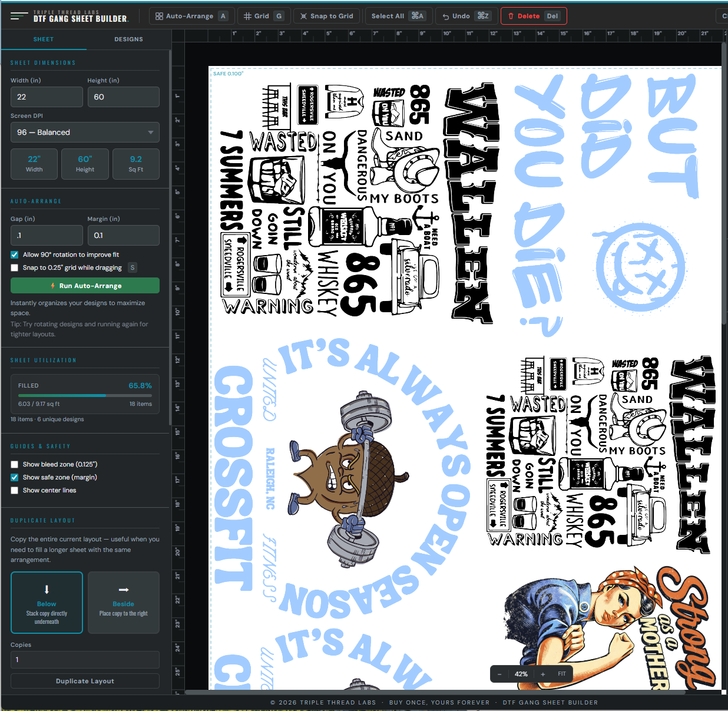728x711 pixels.
Task: Click the Width (in) input field
Action: (x=47, y=97)
